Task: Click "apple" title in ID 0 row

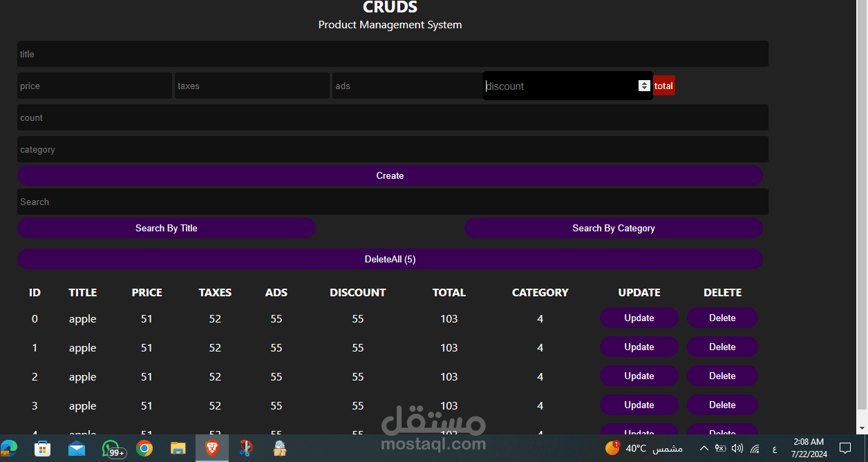Action: click(x=83, y=319)
